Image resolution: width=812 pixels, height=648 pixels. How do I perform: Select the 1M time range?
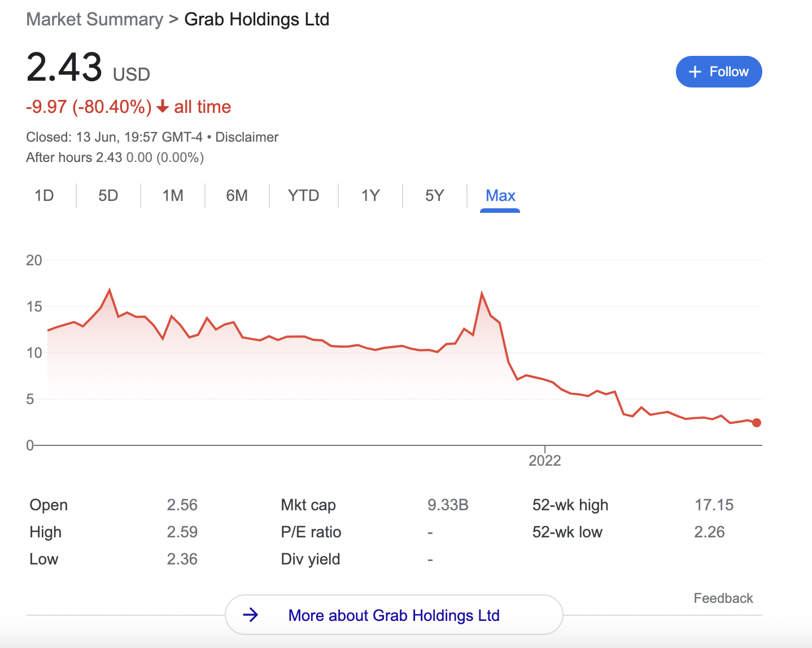173,196
